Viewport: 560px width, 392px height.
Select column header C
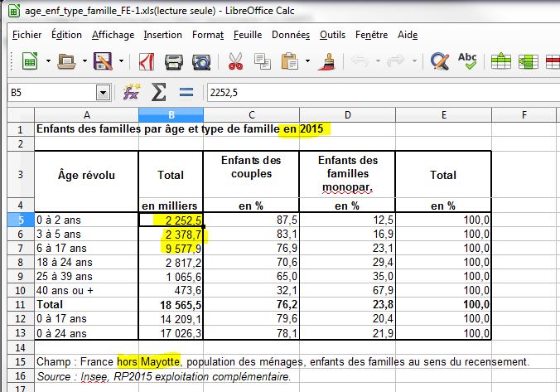click(251, 113)
